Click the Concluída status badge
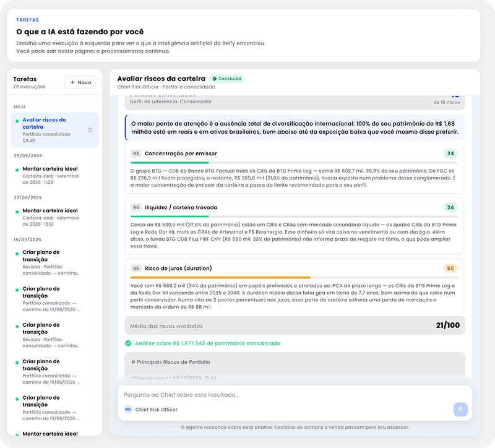The height and width of the screenshot is (448, 495). click(x=226, y=79)
